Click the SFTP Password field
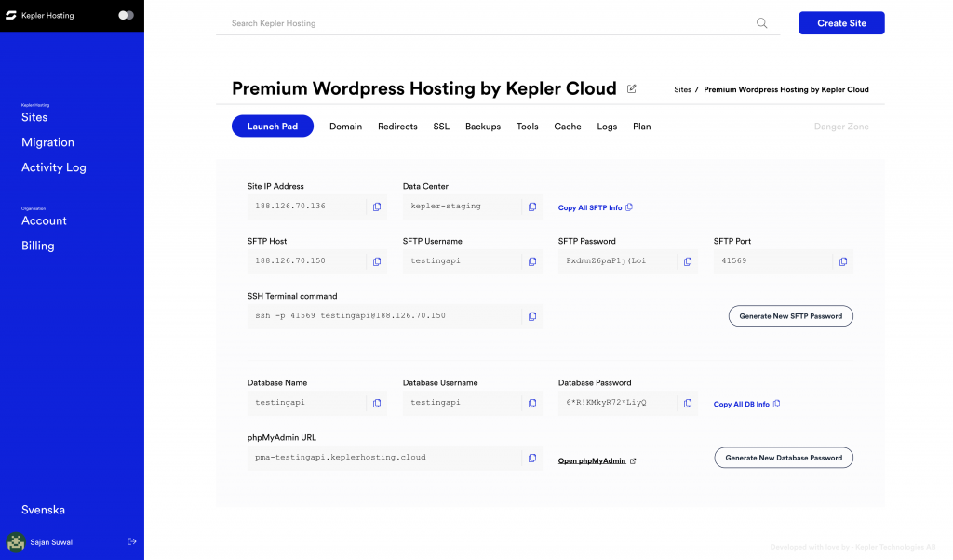This screenshot has width=953, height=560. pyautogui.click(x=618, y=261)
